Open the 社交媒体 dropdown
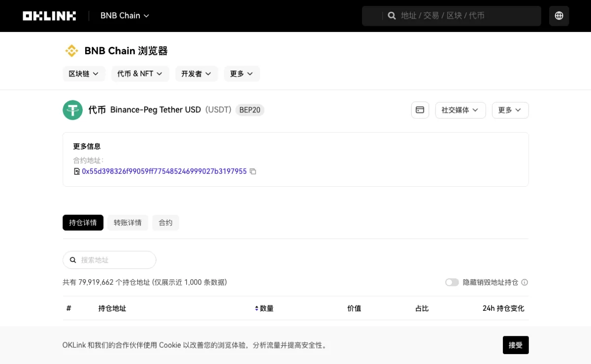The width and height of the screenshot is (591, 364). click(460, 110)
